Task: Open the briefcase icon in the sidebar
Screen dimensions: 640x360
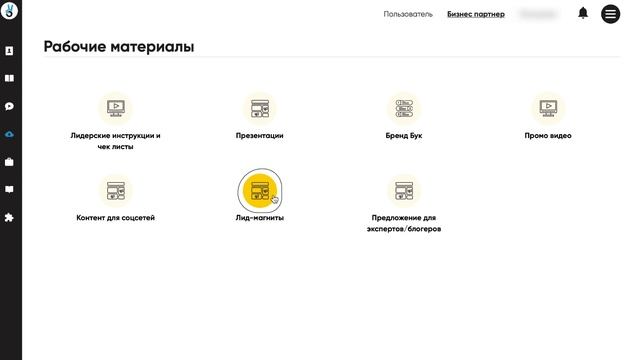Action: pos(9,162)
